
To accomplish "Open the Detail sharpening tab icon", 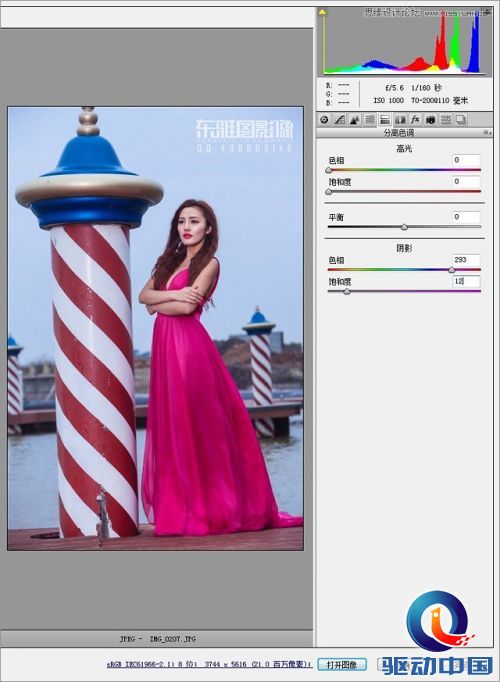I will (x=355, y=120).
